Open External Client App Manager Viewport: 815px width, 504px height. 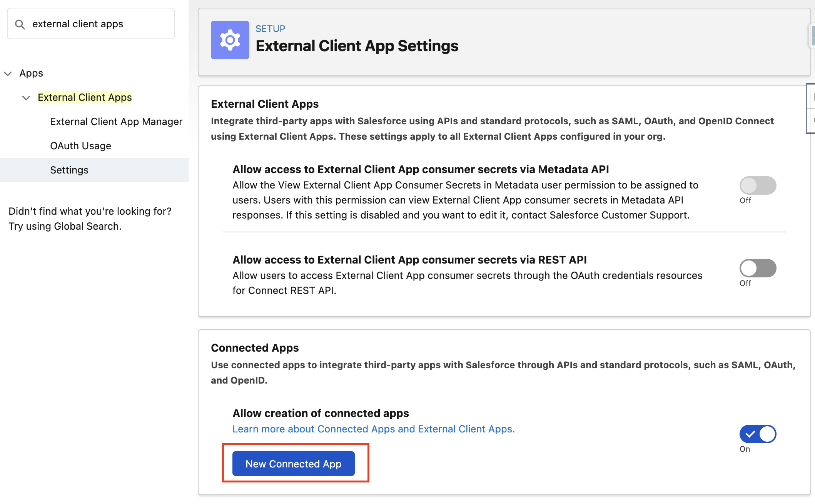(116, 122)
